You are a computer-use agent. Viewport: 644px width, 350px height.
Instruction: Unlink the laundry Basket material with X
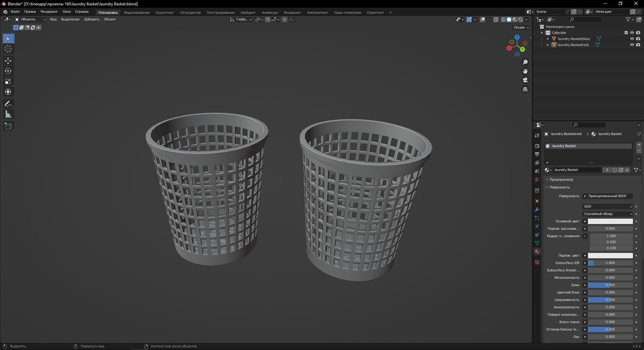click(x=627, y=170)
